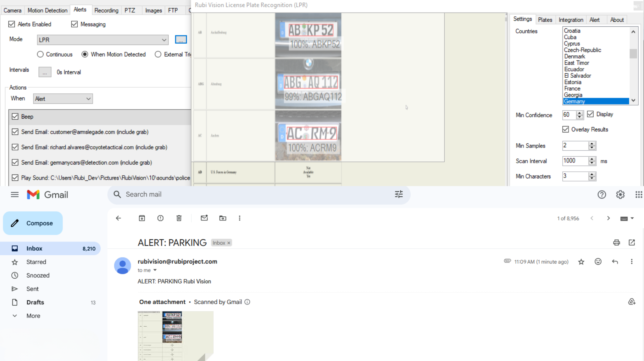Reply to the rubivision email
644x361 pixels.
click(615, 262)
